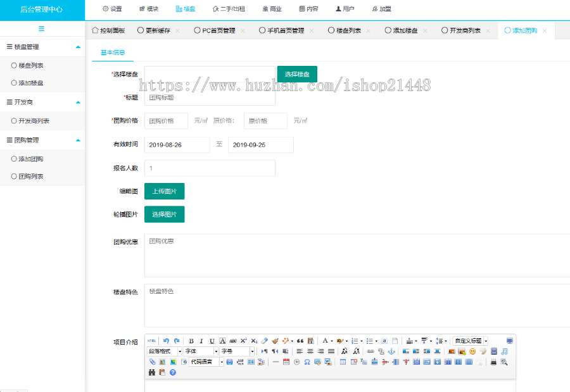Click the fullscreen editing icon at toolbar right
This screenshot has height=392, width=570.
pyautogui.click(x=509, y=341)
